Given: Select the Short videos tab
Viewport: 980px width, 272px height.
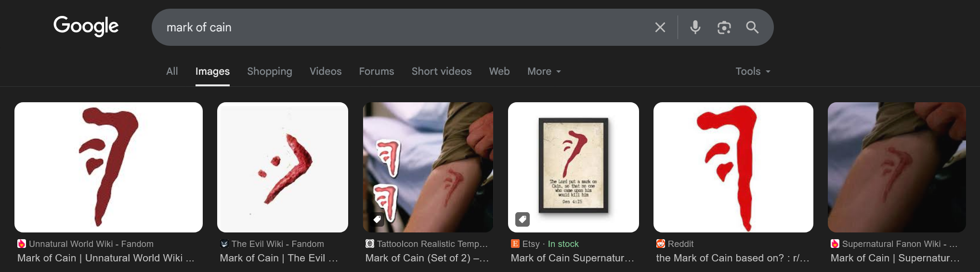Looking at the screenshot, I should [442, 71].
